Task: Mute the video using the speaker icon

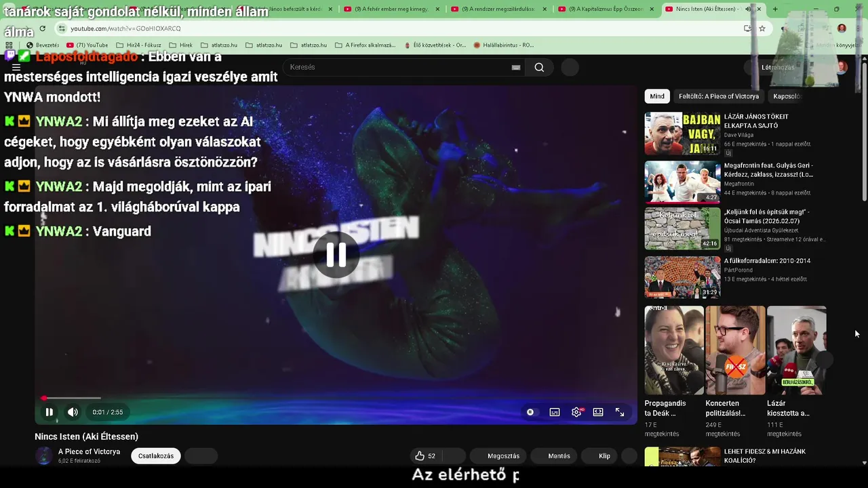Action: 73,412
